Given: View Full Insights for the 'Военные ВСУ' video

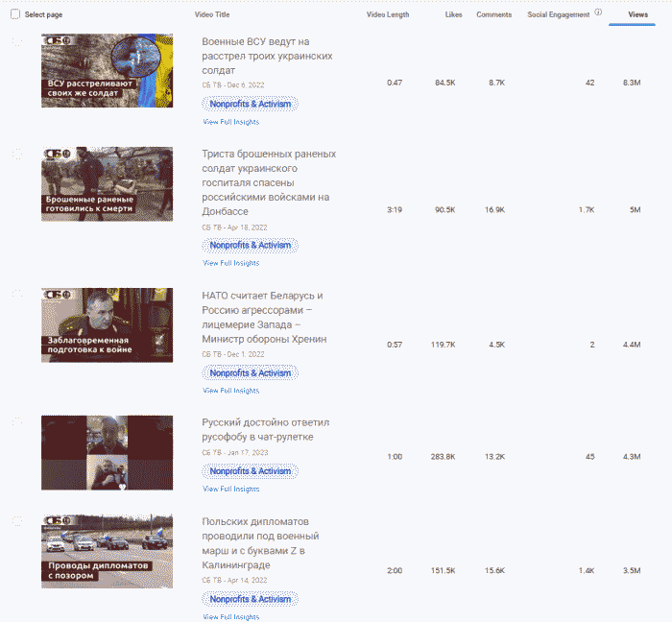Looking at the screenshot, I should [230, 122].
